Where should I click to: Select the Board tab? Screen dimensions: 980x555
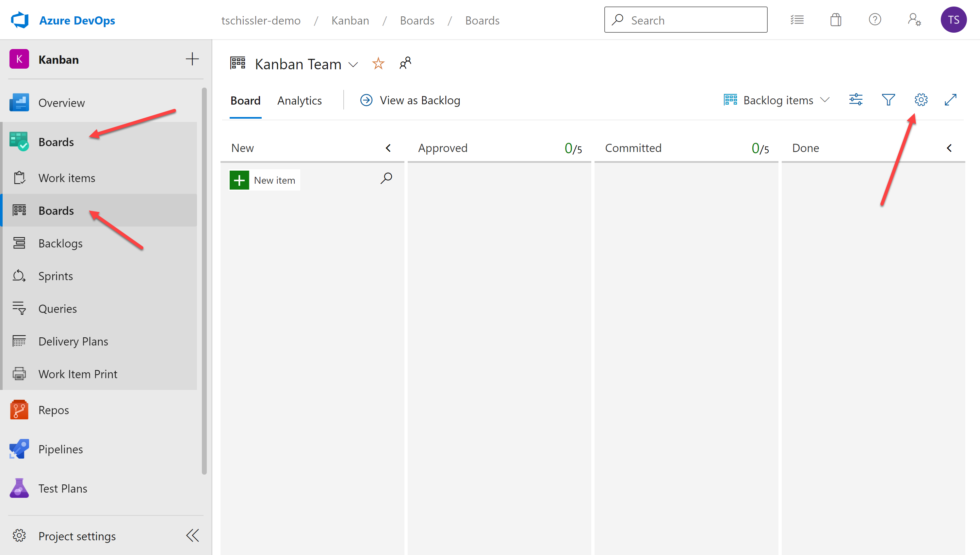(x=245, y=100)
